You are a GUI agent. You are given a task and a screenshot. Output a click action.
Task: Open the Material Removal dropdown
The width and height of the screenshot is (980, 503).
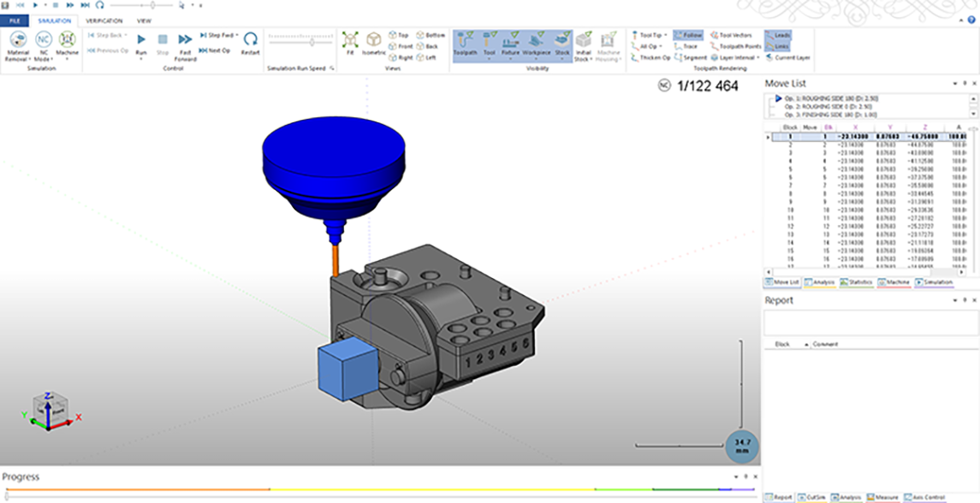point(19,56)
